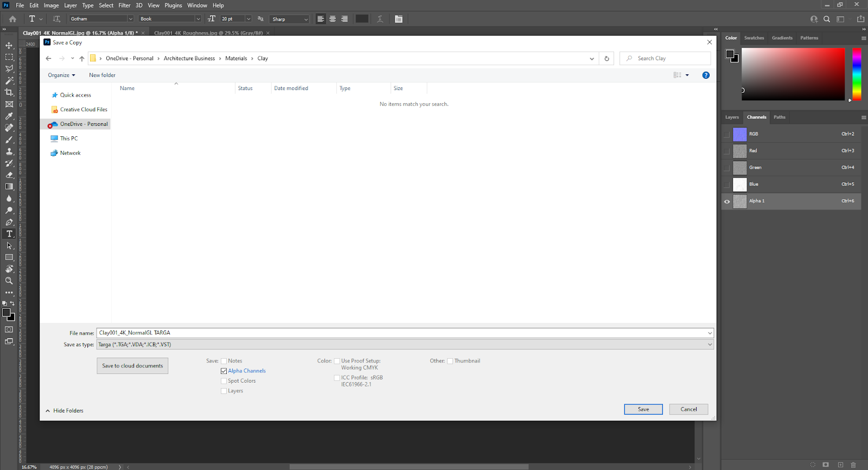This screenshot has height=470, width=868.
Task: Enable the Notes checkbox
Action: [x=224, y=361]
